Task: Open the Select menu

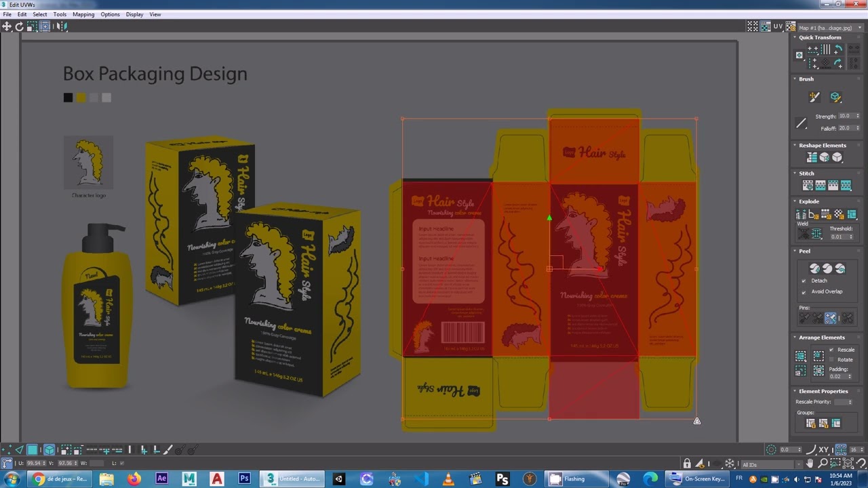Action: [40, 14]
